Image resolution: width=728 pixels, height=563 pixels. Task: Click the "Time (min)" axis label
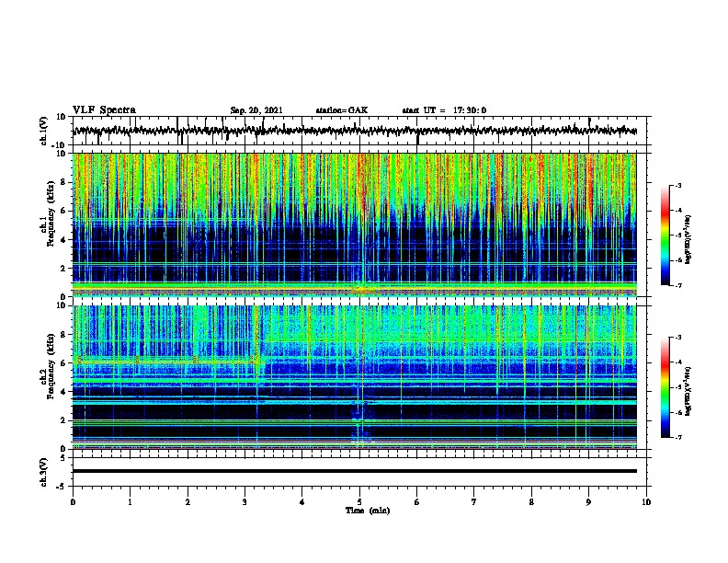pos(368,511)
